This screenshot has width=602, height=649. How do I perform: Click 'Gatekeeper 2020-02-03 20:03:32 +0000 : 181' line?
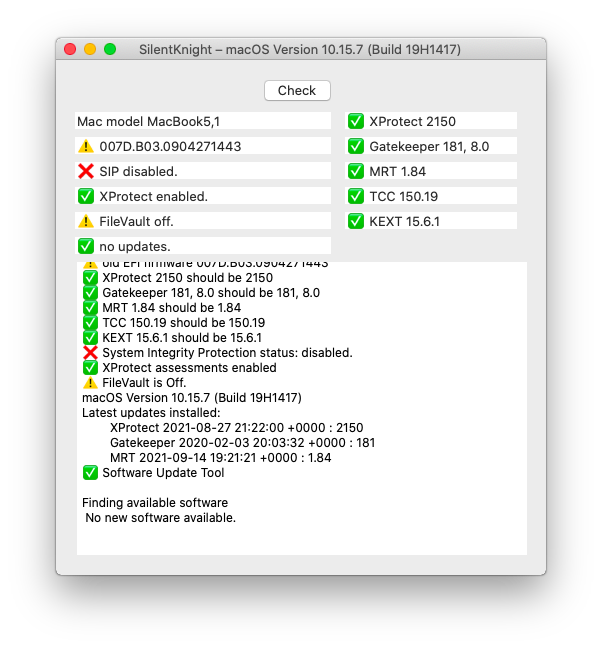coord(242,442)
